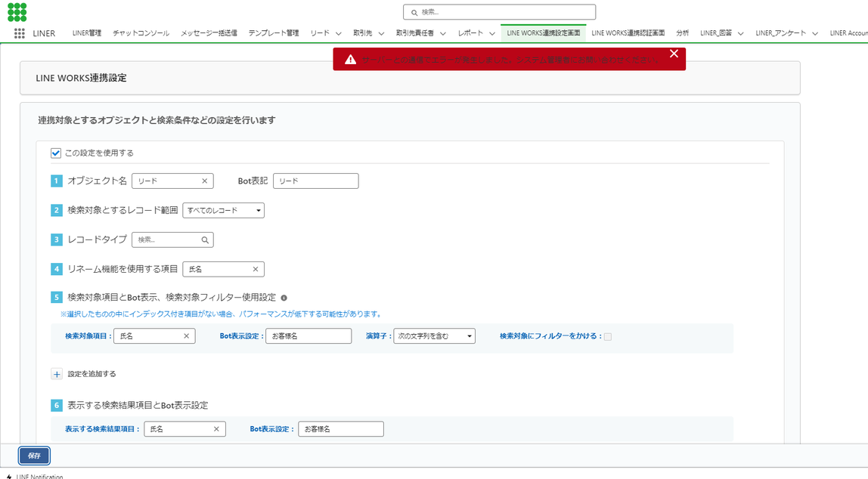The height and width of the screenshot is (479, 868).
Task: Click the リネーム機能を使用する項目 氏名 field
Action: tap(223, 269)
